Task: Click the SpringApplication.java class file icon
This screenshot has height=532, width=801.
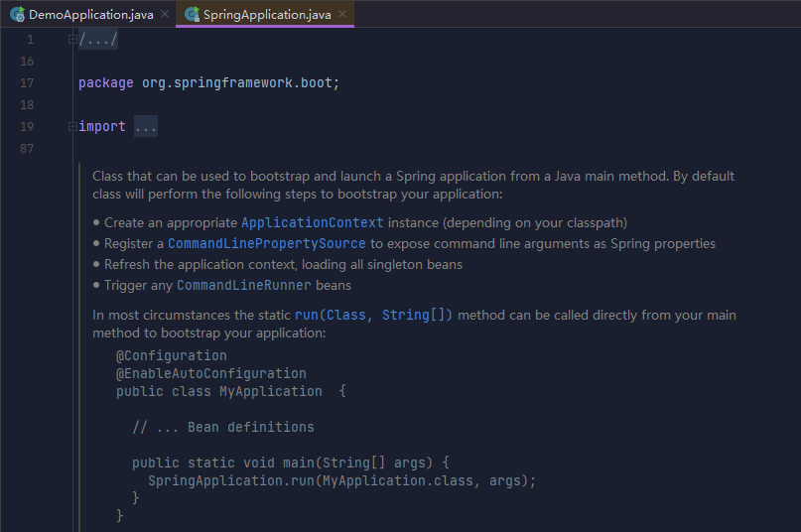Action: click(193, 15)
